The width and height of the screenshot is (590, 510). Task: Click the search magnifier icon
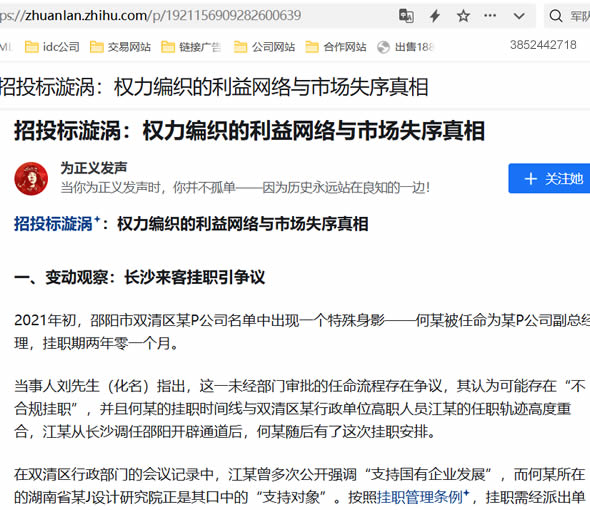(x=556, y=16)
